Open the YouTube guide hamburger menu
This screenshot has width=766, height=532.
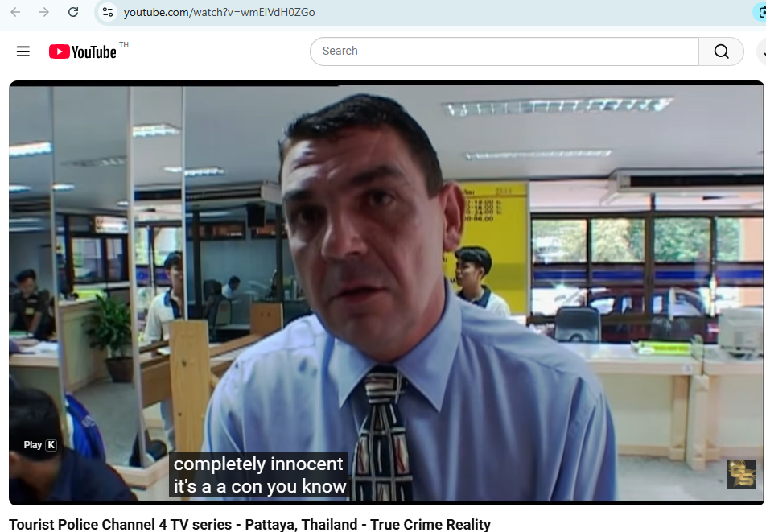23,52
